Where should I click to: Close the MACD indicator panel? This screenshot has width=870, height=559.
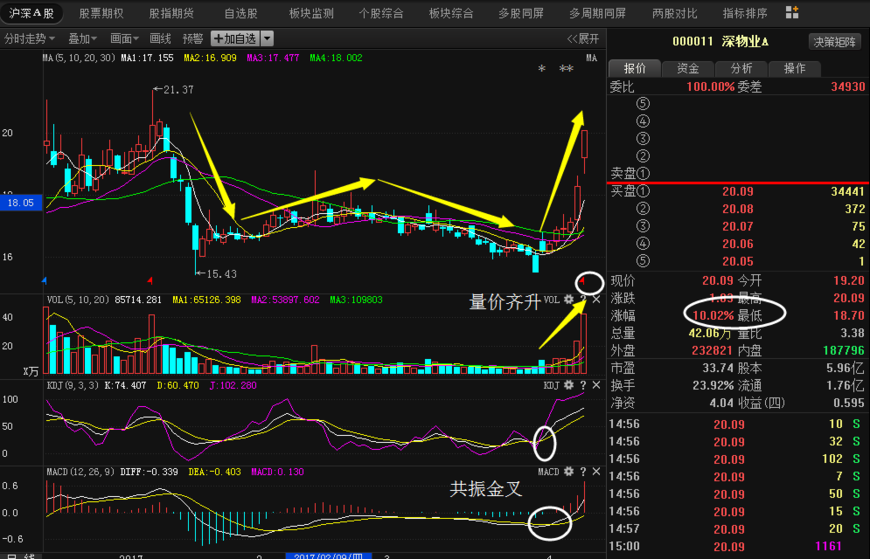click(596, 471)
